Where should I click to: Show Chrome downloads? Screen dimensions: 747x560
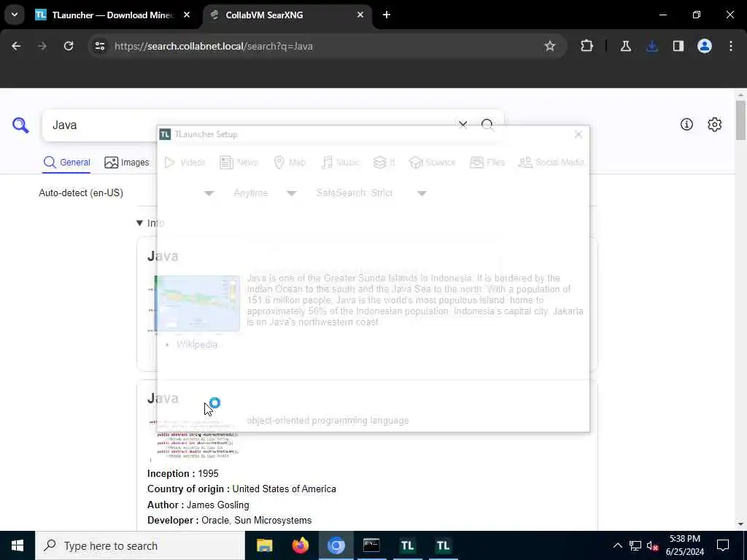click(652, 46)
